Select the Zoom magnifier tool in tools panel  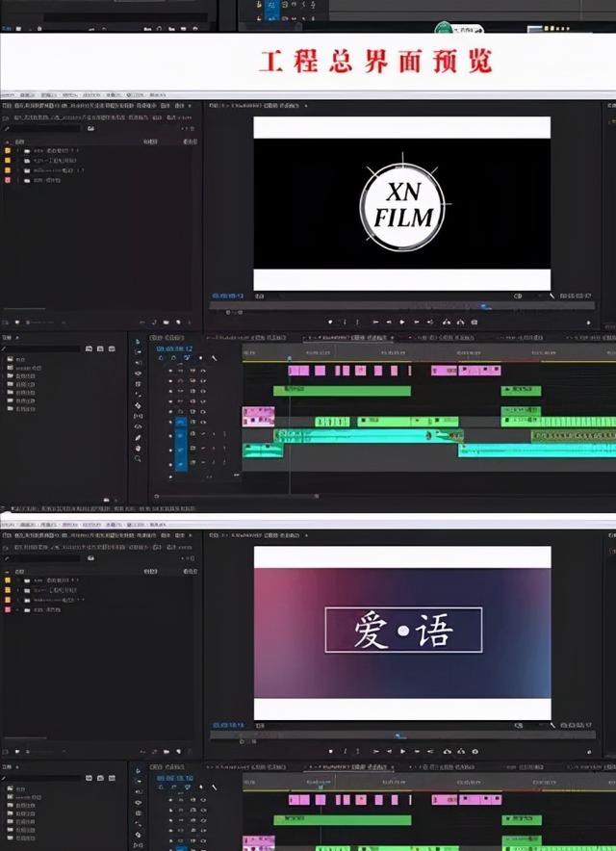click(x=138, y=458)
